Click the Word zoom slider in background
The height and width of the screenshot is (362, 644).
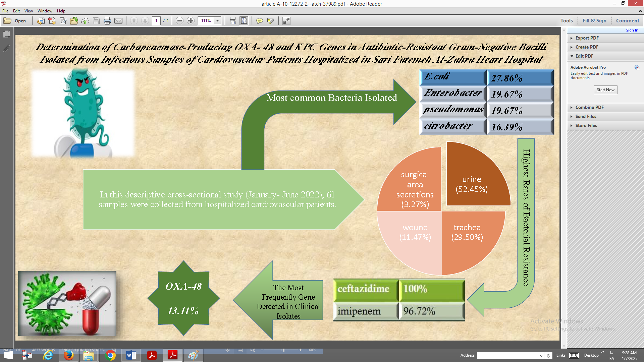(x=284, y=350)
